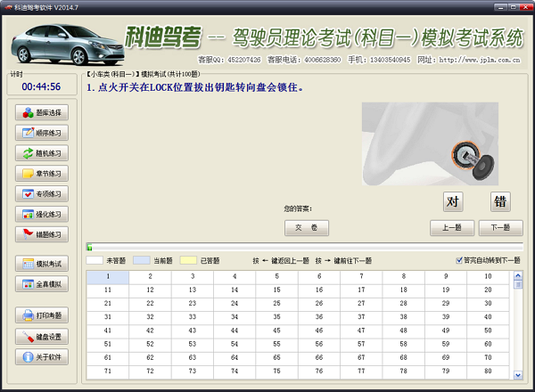Open 题库选择 question bank selection
The width and height of the screenshot is (535, 392).
[42, 112]
